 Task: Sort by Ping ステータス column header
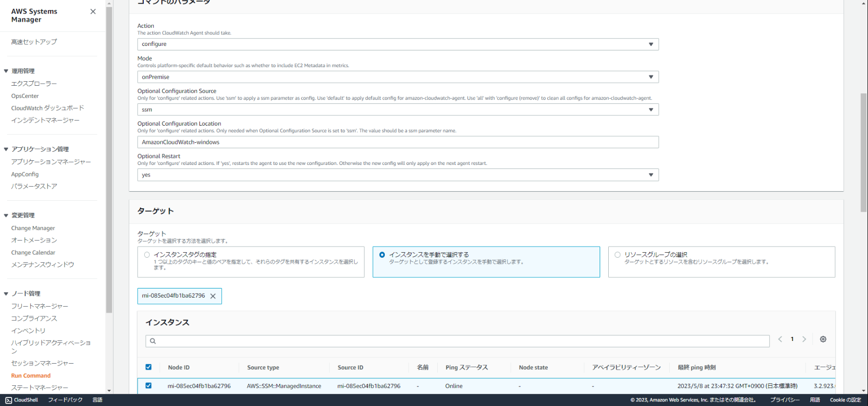click(467, 368)
